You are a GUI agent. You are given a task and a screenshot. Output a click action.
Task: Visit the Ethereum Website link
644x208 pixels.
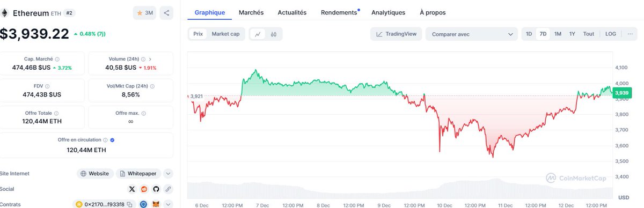tap(95, 174)
